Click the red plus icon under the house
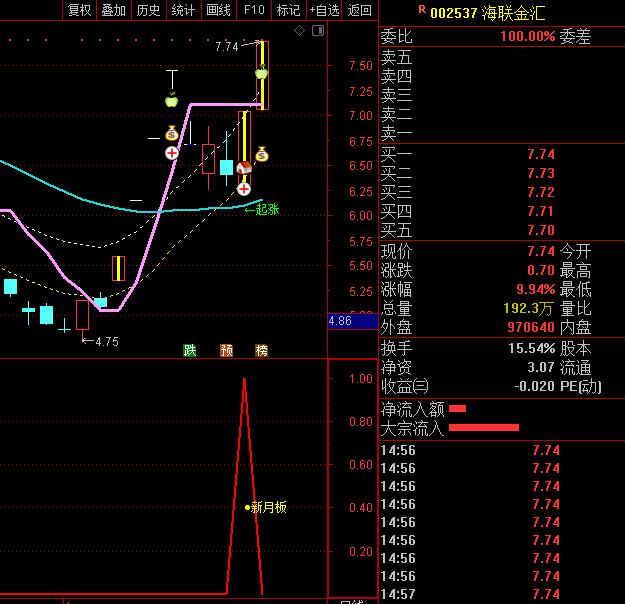The width and height of the screenshot is (625, 604). coord(244,187)
